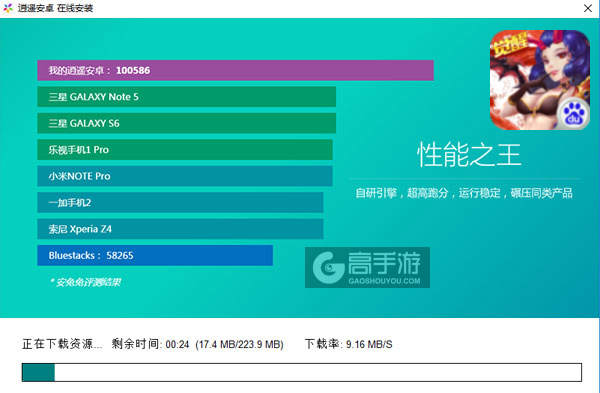This screenshot has width=600, height=393.
Task: Click the 安兔兔评测结果 footnote
Action: pos(85,282)
